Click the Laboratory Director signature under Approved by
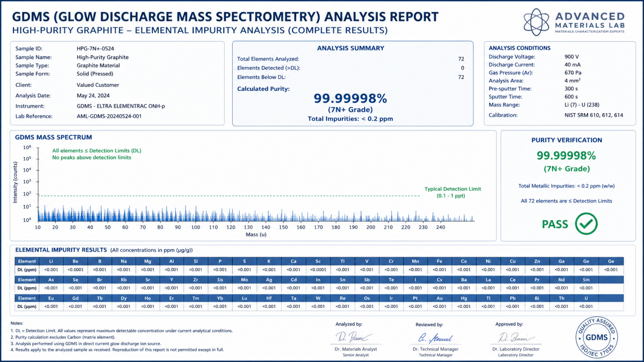The height and width of the screenshot is (362, 644). point(515,337)
